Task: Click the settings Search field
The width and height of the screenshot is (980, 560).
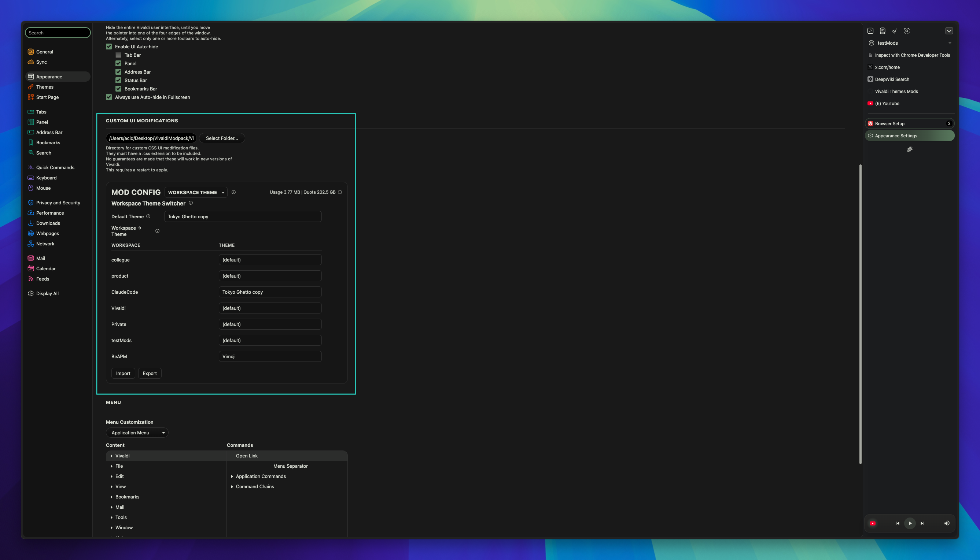Action: (x=58, y=33)
